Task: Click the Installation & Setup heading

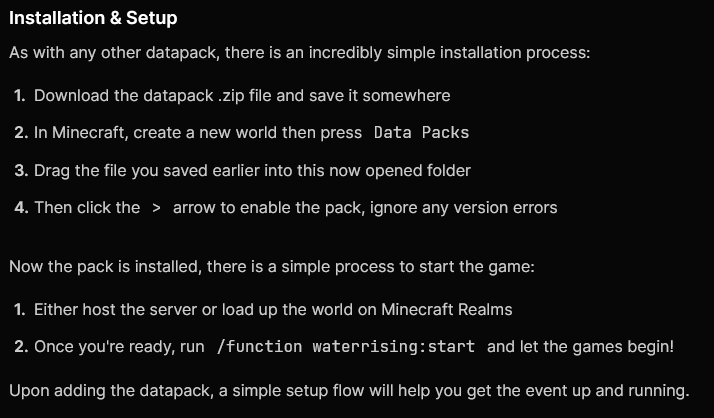Action: click(x=93, y=18)
